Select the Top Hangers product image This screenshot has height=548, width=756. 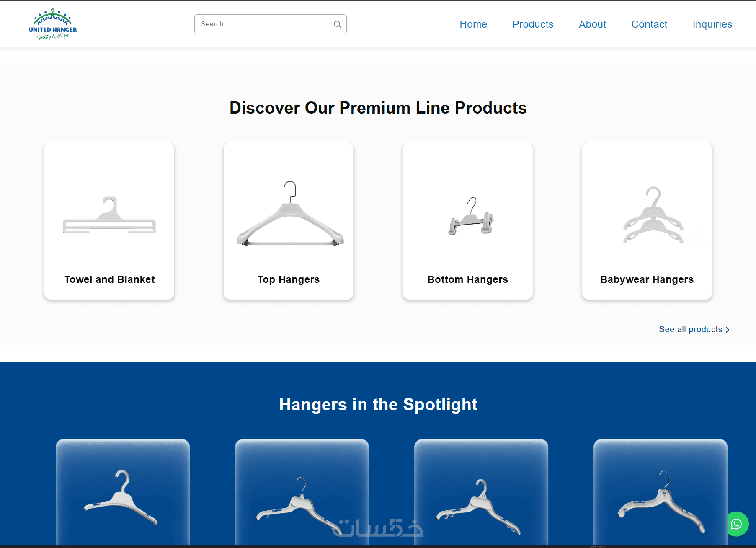[290, 213]
